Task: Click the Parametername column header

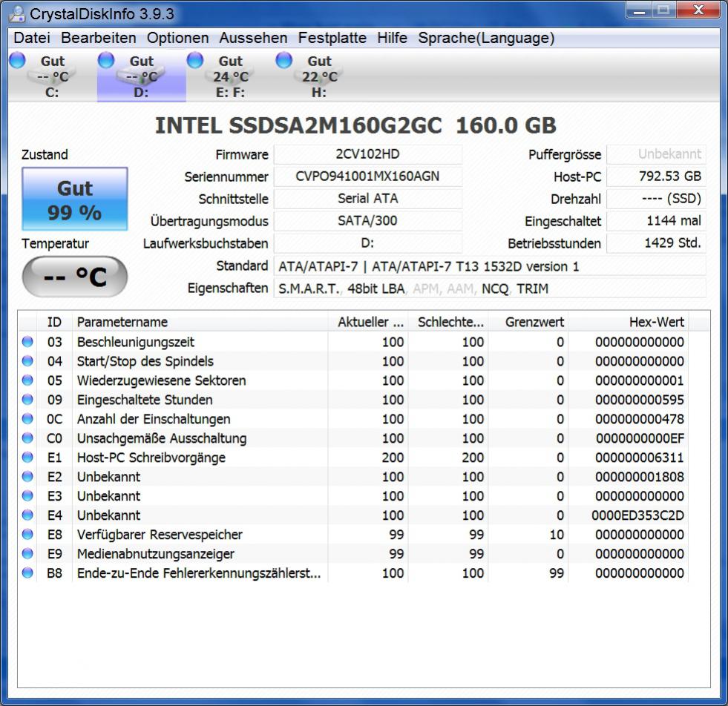Action: pyautogui.click(x=200, y=322)
